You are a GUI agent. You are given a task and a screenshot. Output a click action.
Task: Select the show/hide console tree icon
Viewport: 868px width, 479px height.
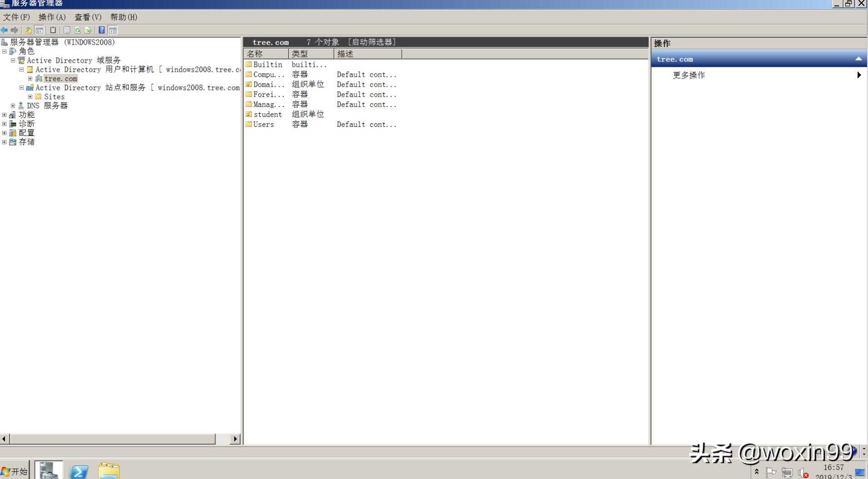39,30
